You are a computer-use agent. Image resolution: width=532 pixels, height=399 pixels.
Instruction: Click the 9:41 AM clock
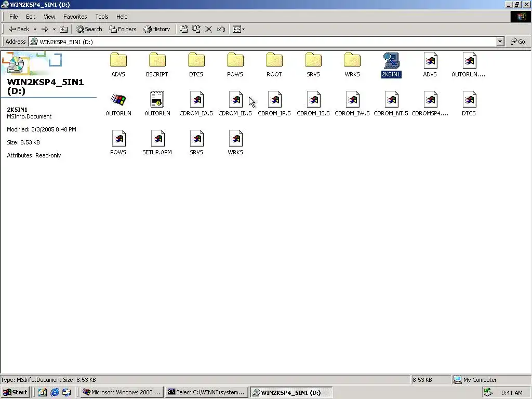[x=512, y=393]
